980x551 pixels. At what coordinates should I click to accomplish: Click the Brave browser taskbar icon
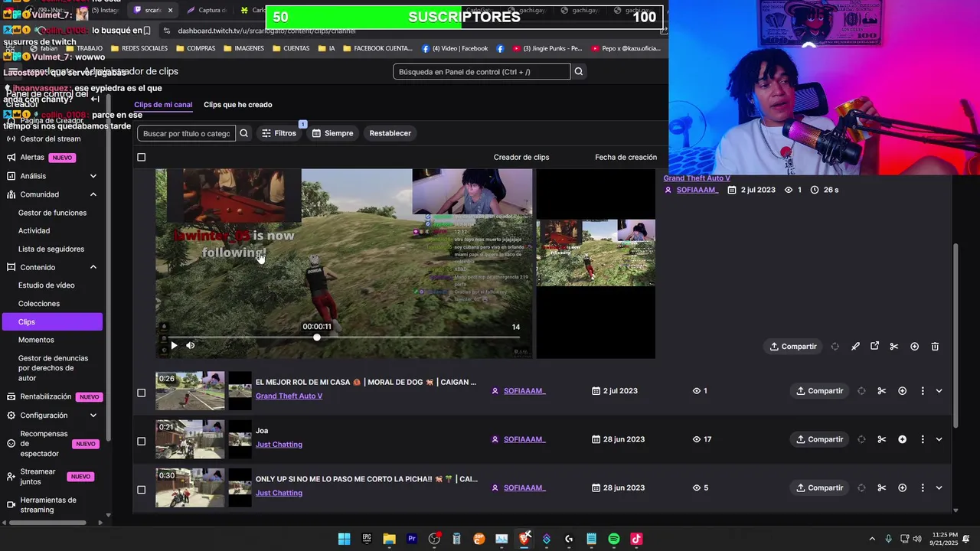coord(524,539)
